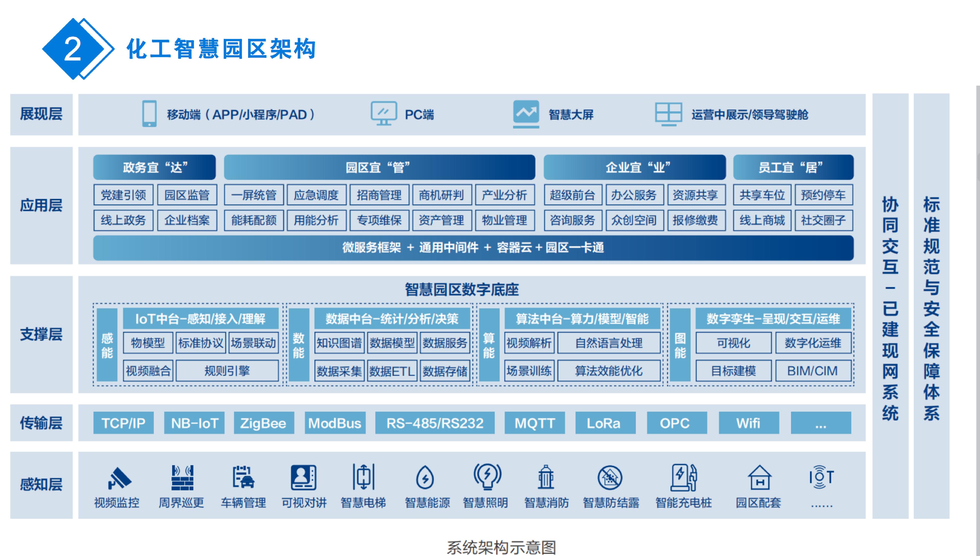Screen dimensions: 980x556
Task: Click the 知识图谱 box
Action: [x=339, y=343]
